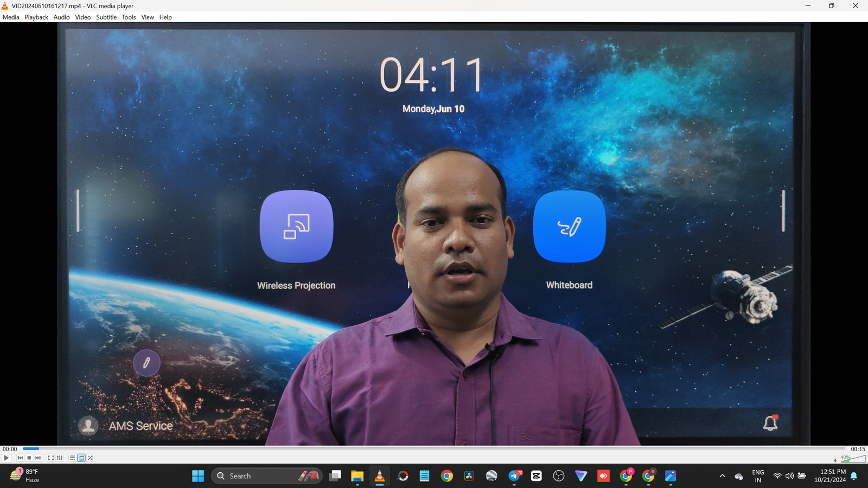Click the total duration 00:15 label
This screenshot has height=488, width=868.
tap(858, 449)
